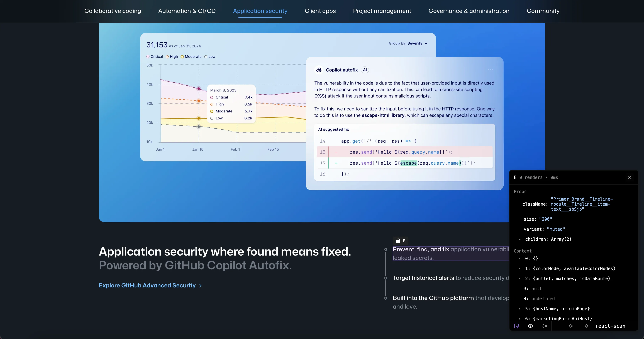Click the 0 renders 0ms header text

538,177
